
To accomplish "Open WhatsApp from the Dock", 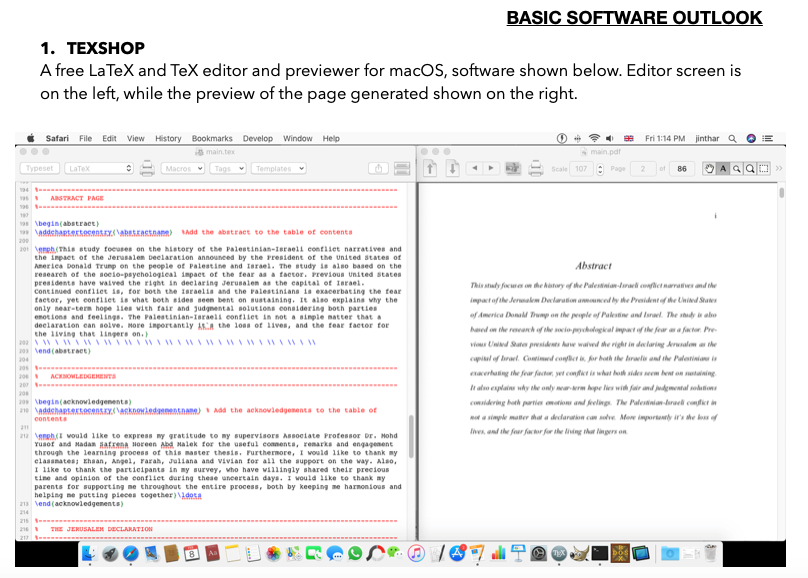I will 355,554.
